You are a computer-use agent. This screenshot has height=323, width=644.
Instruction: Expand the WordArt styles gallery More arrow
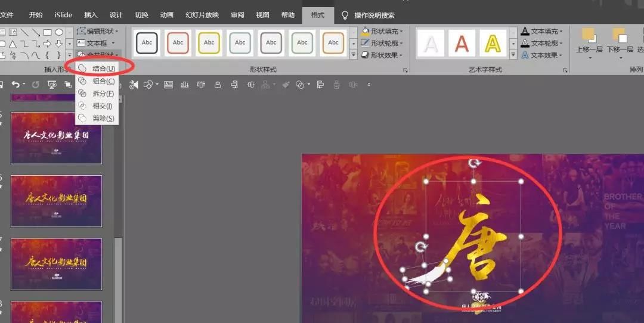(513, 55)
